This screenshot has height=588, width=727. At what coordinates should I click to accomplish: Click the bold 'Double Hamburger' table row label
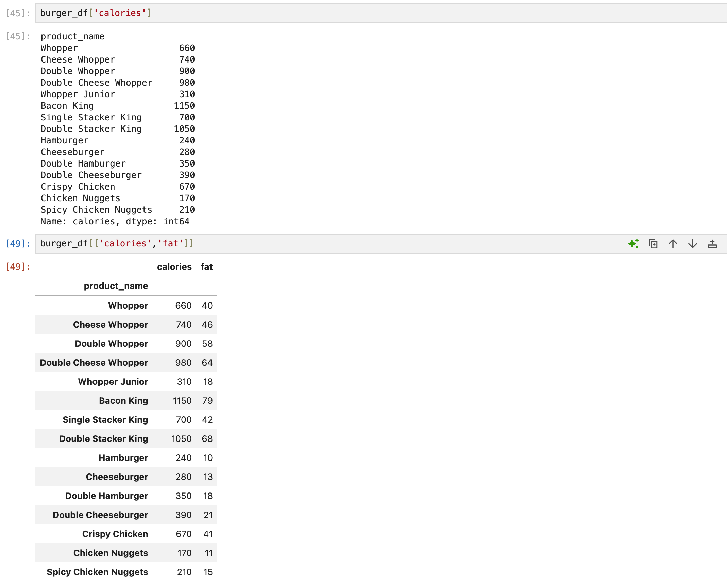pos(107,496)
